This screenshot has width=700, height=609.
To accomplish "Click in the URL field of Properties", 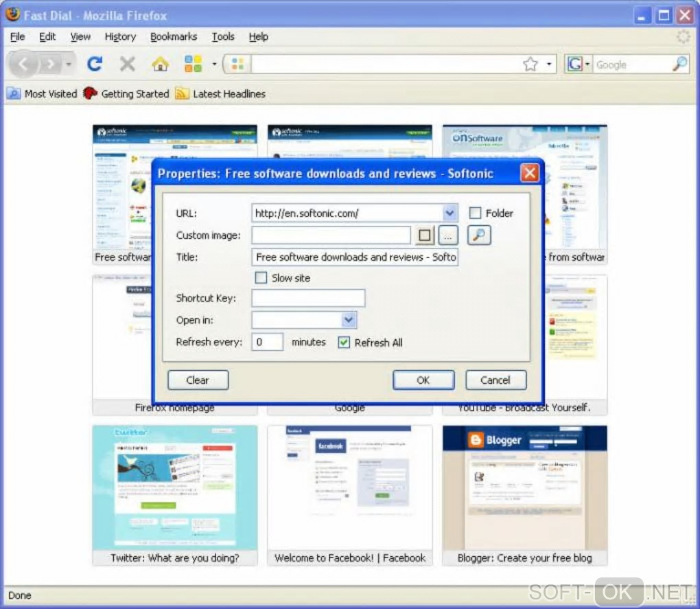I will tap(347, 213).
